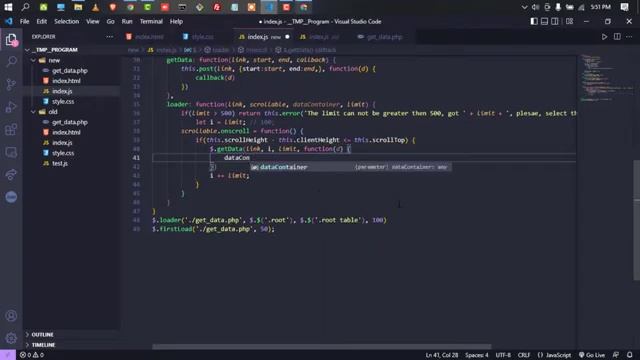Open the VLC icon on the taskbar
The height and width of the screenshot is (360, 640).
(95, 7)
